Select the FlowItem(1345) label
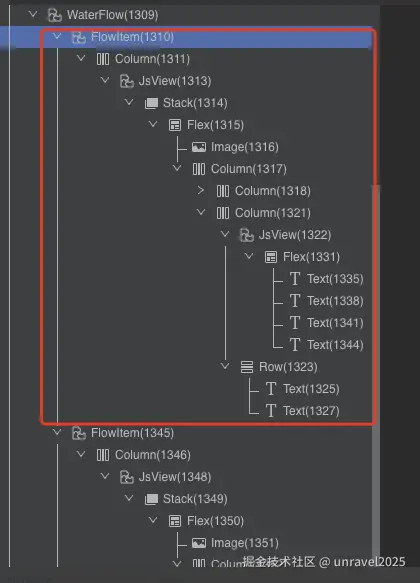This screenshot has width=420, height=583. 132,433
